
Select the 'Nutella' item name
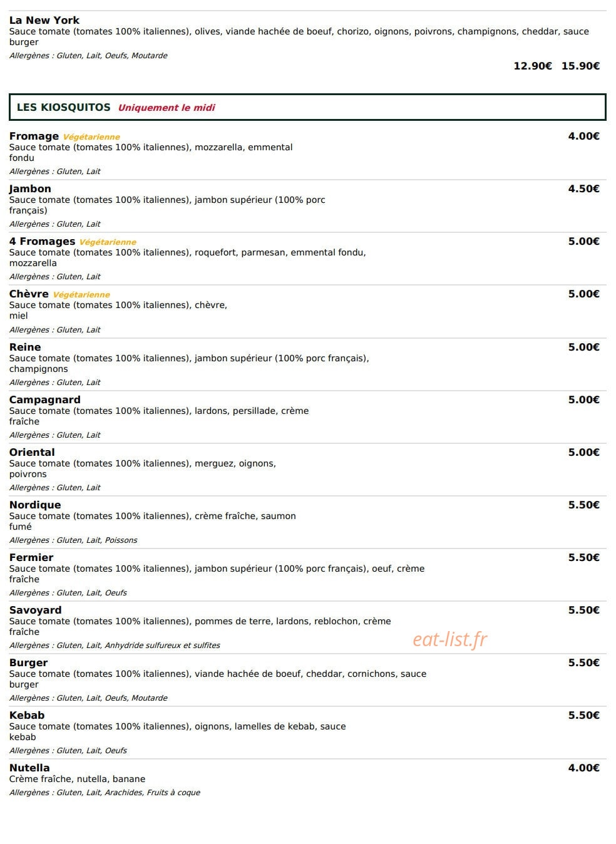(x=29, y=768)
